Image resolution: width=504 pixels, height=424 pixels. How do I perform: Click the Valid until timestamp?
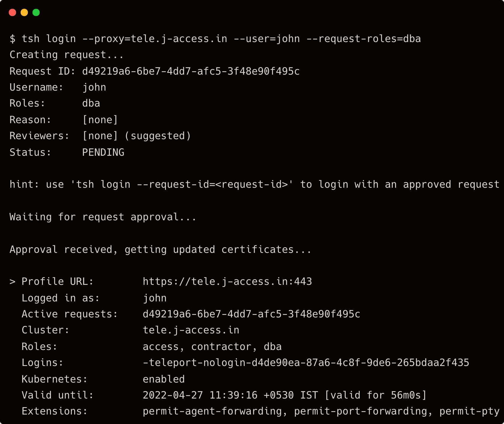coord(285,395)
